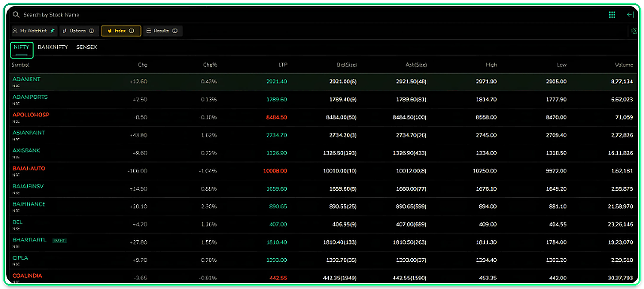
Task: Open the BAJFINANCE stock symbol
Action: (29, 204)
